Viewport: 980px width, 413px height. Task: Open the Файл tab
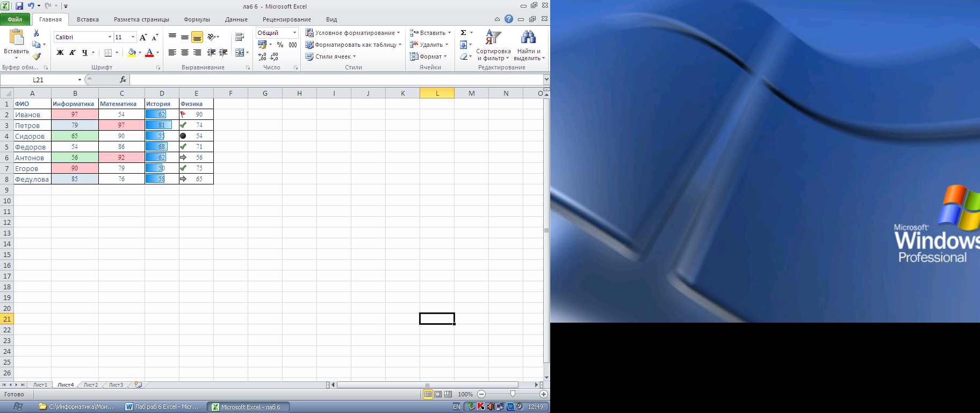(x=15, y=19)
